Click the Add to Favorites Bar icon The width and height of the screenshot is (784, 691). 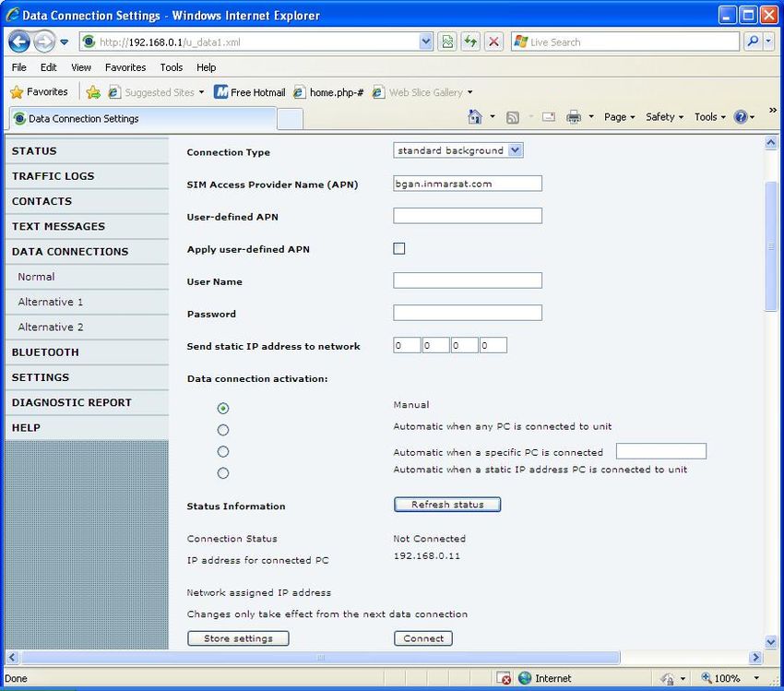pos(93,92)
